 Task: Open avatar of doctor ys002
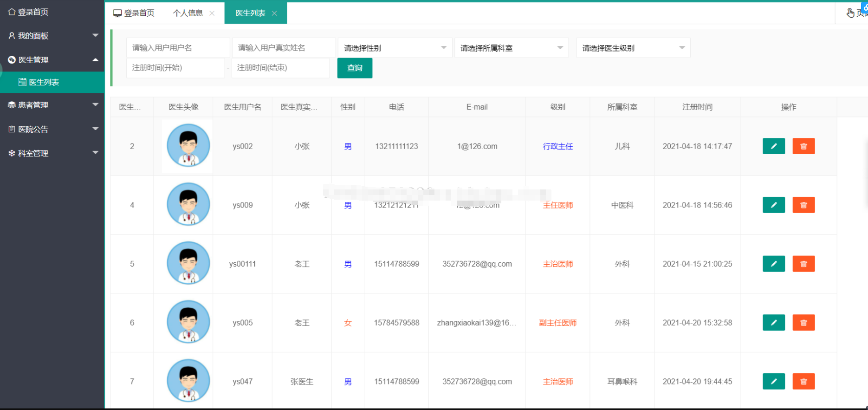tap(188, 146)
